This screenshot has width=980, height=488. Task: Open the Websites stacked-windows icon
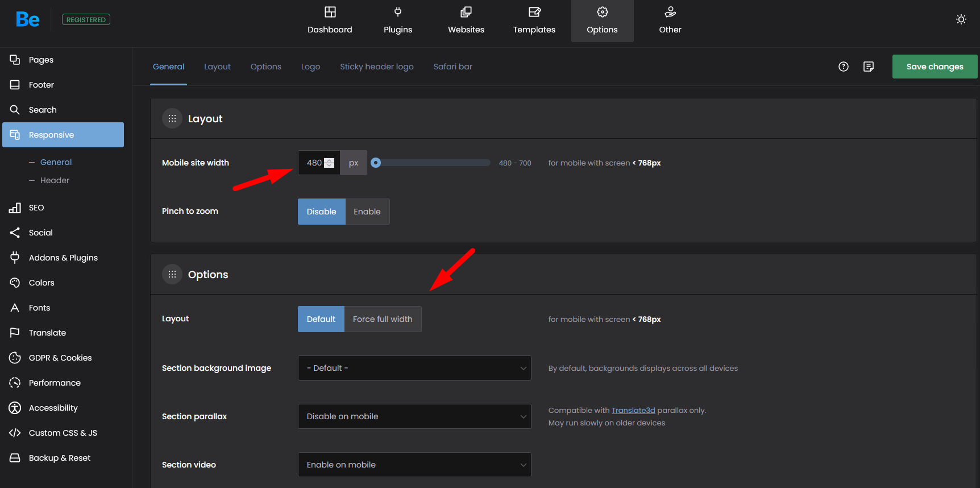[466, 12]
